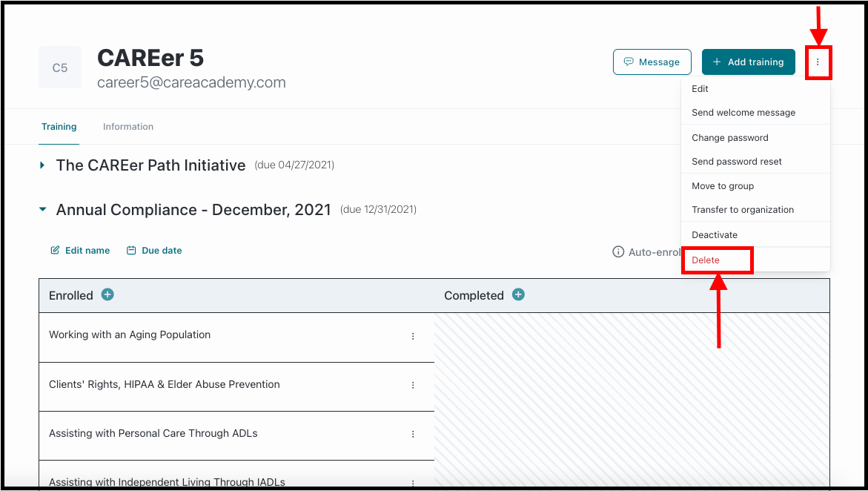Expand The CAREer Path Initiative section
Screen dimensions: 868x491
point(42,165)
